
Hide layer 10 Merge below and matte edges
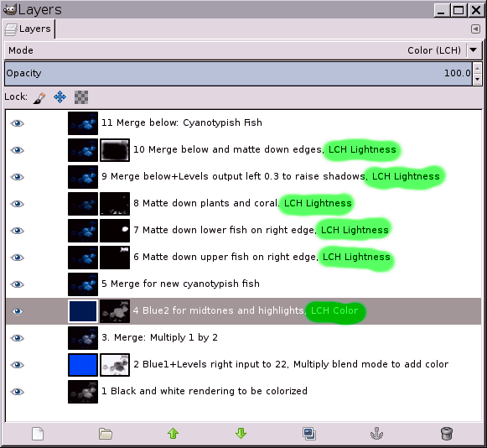pyautogui.click(x=18, y=150)
